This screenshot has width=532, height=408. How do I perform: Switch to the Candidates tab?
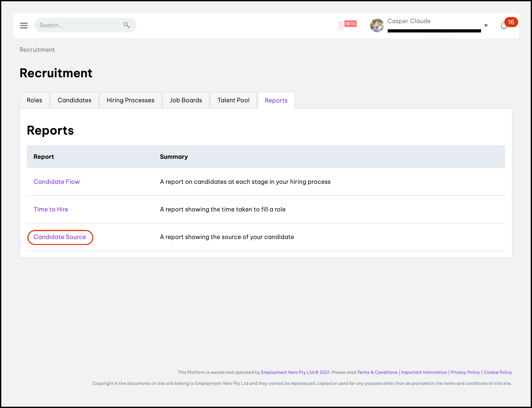[x=74, y=100]
